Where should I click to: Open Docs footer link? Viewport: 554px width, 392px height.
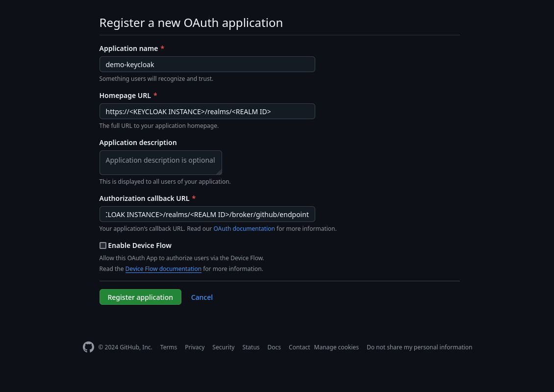tap(274, 347)
